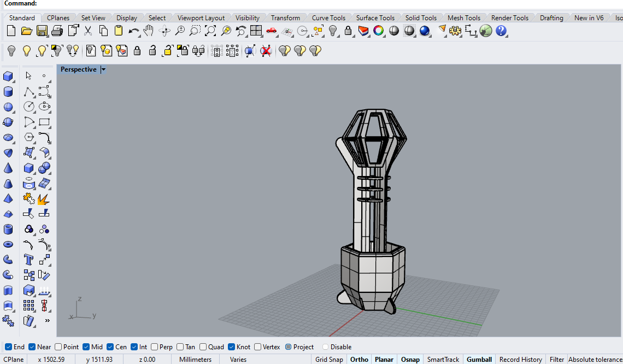Click the Delete Clipping Plane red X icon
The width and height of the screenshot is (623, 364).
tap(266, 51)
